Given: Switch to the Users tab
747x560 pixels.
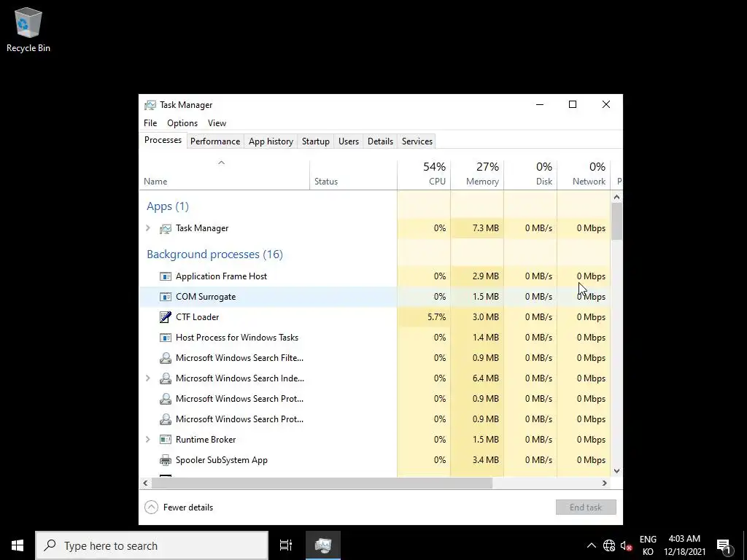Looking at the screenshot, I should [349, 141].
